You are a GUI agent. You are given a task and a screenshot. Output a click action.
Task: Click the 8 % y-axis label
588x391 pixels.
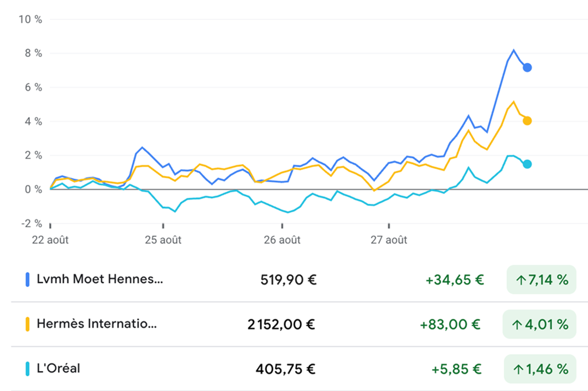coord(33,53)
